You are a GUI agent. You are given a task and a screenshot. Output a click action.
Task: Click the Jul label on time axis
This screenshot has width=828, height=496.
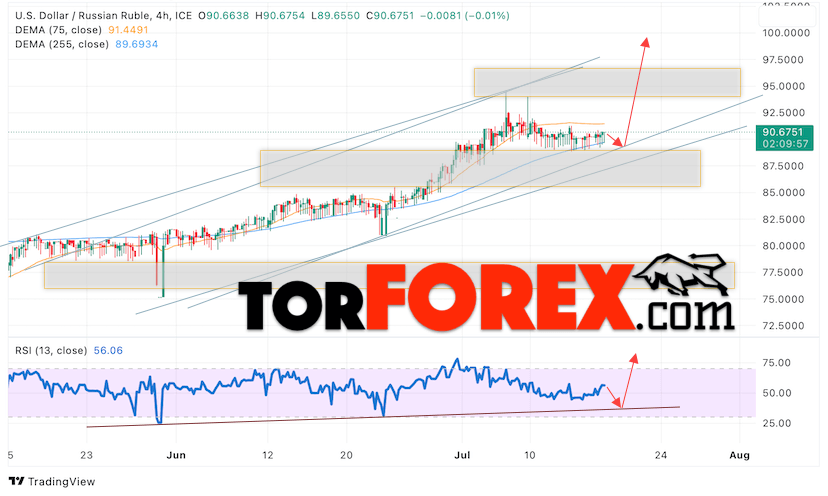(462, 455)
